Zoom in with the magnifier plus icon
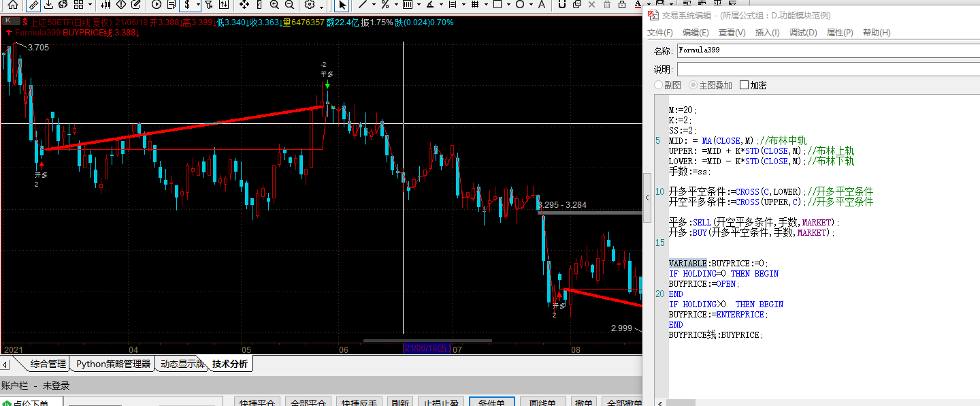This screenshot has width=980, height=406. 274,5
